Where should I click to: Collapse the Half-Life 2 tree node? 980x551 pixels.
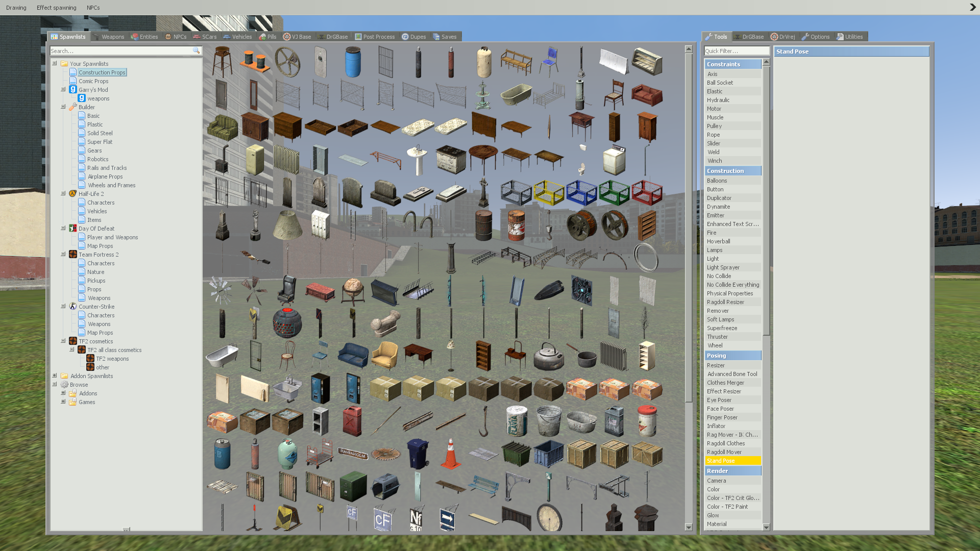click(63, 193)
